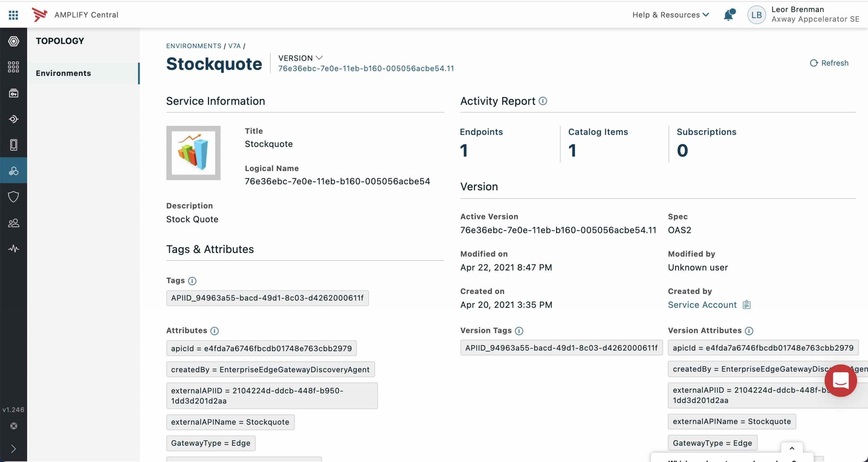The image size is (868, 462).
Task: Click the Modified on date Apr 22, 2021
Action: (x=506, y=268)
